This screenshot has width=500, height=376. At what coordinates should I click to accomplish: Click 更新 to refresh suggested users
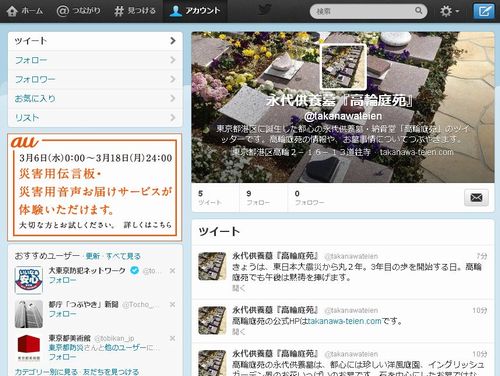pyautogui.click(x=93, y=256)
